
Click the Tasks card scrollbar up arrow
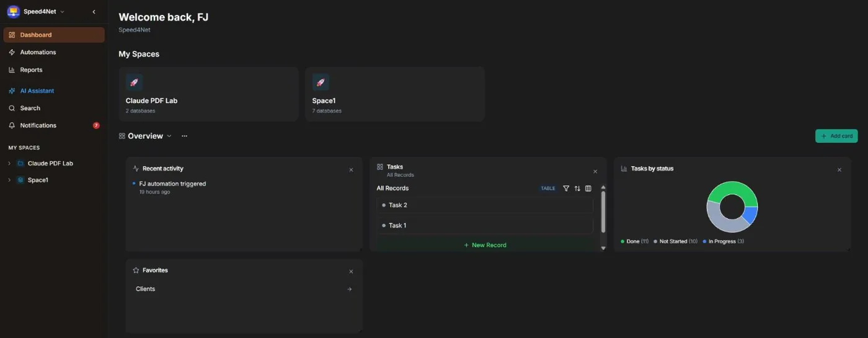603,187
